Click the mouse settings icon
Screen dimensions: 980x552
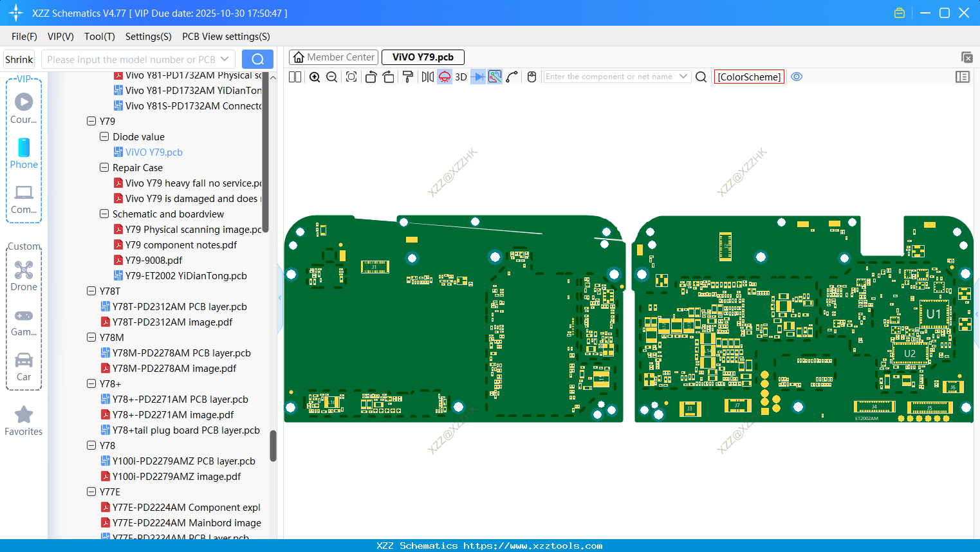(532, 77)
